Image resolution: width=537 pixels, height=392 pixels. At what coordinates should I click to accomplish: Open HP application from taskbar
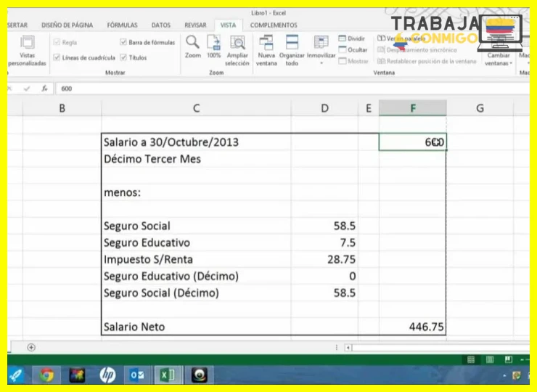point(107,375)
